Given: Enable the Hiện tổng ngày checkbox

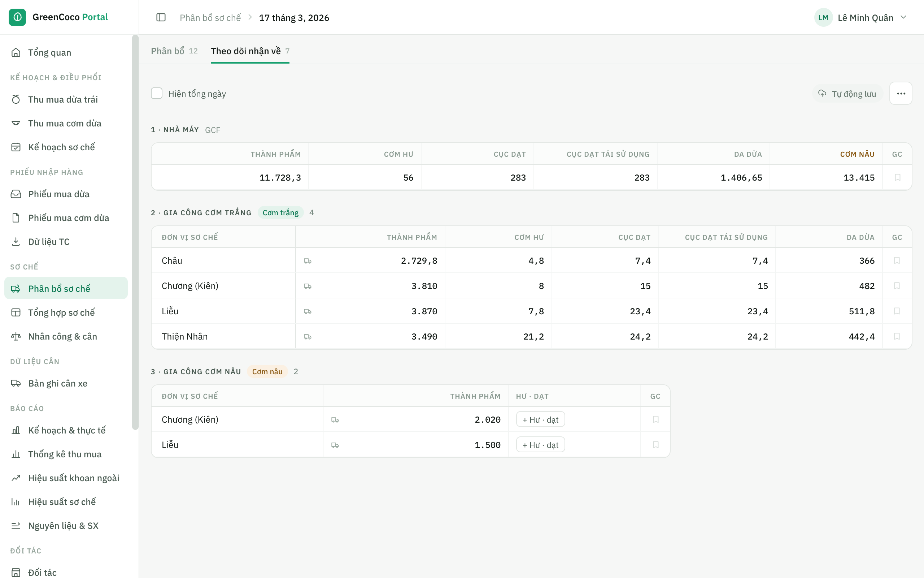Looking at the screenshot, I should [157, 93].
